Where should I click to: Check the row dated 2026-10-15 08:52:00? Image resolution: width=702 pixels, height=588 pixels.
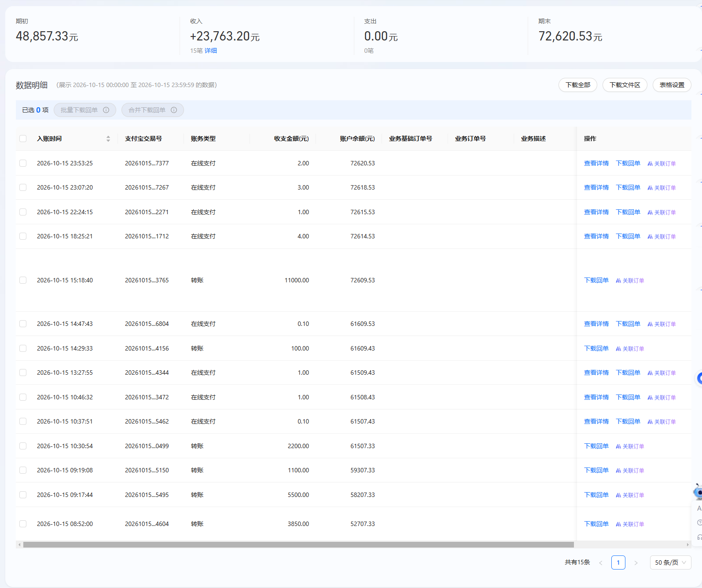23,524
